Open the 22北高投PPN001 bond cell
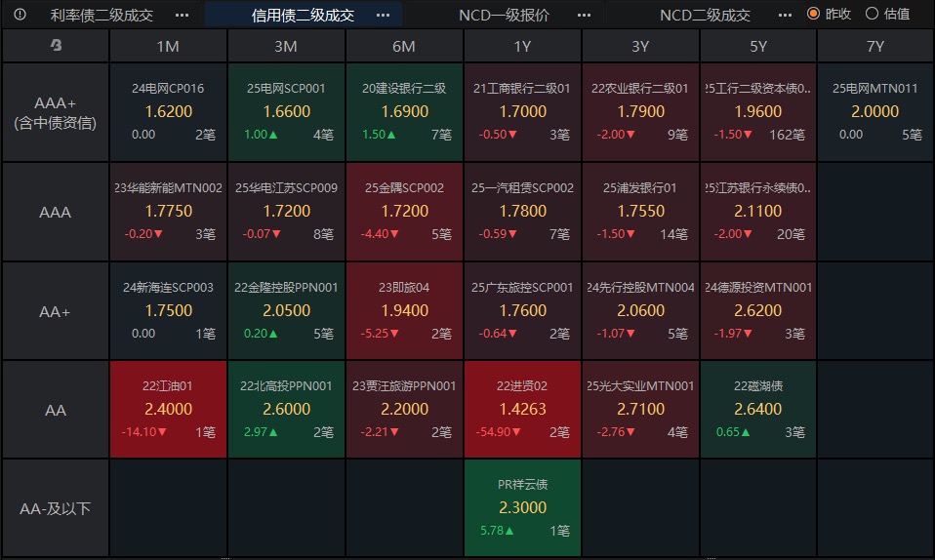The height and width of the screenshot is (560, 935). coord(286,409)
